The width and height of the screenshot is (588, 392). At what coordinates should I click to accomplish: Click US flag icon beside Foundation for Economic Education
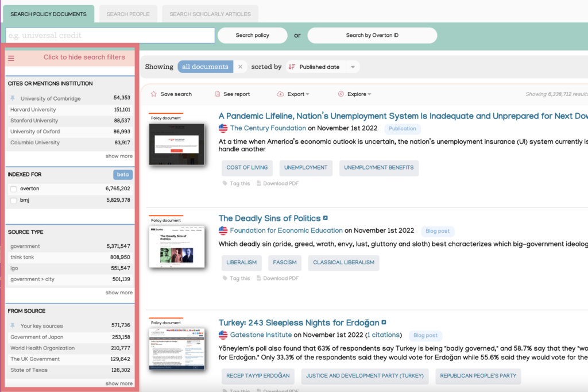pos(223,230)
